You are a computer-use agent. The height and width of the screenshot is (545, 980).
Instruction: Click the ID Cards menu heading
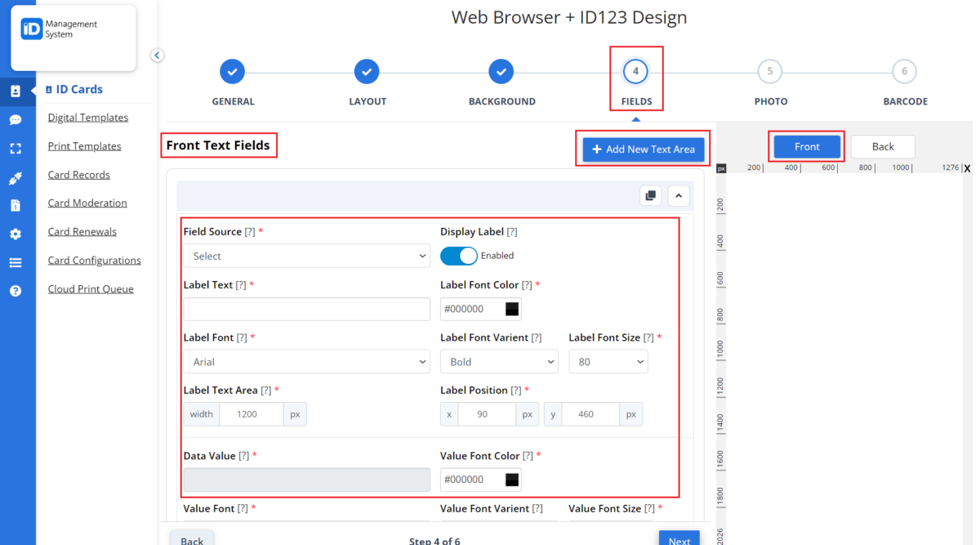(74, 90)
